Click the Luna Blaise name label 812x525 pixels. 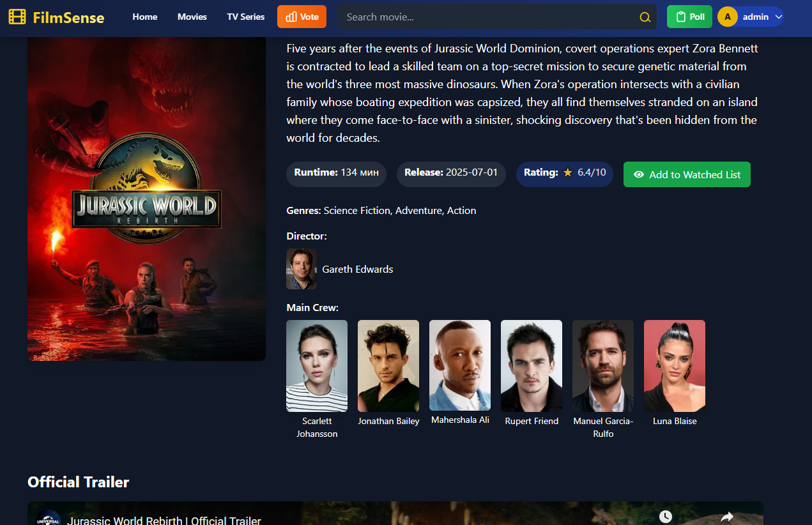point(675,421)
